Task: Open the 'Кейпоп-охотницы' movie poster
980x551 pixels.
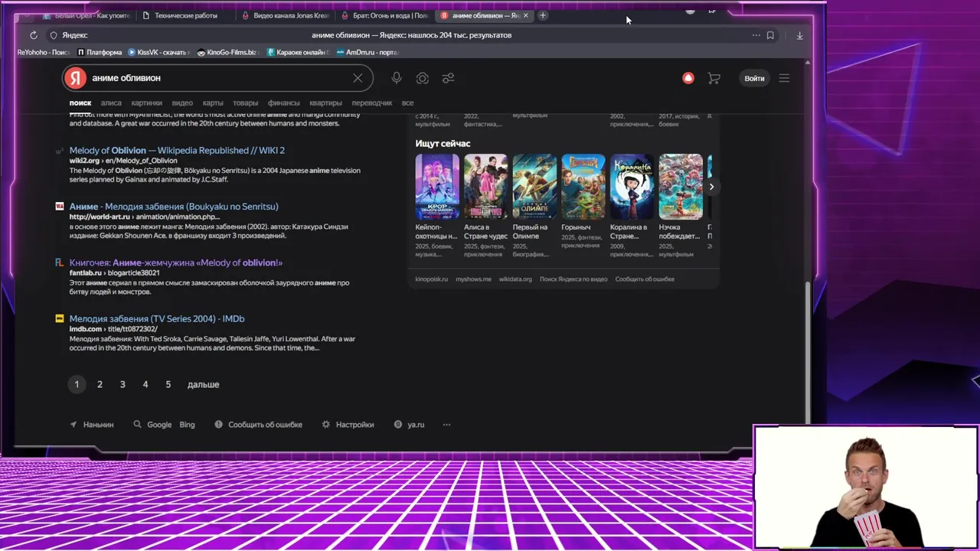Action: 437,187
